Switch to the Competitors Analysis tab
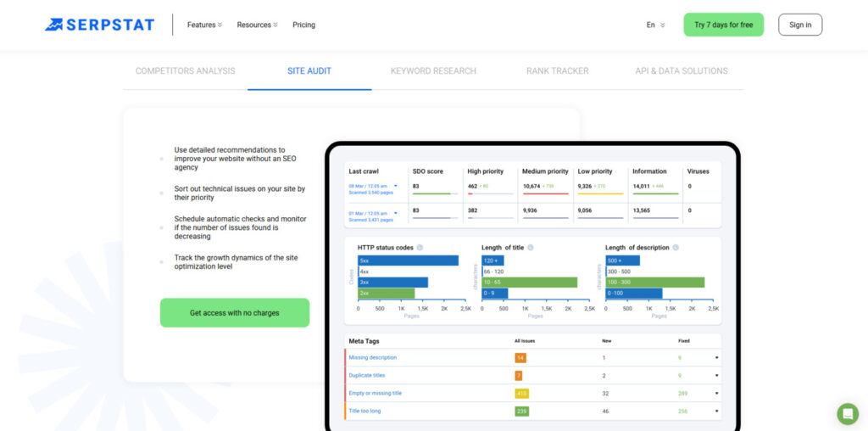 [186, 71]
